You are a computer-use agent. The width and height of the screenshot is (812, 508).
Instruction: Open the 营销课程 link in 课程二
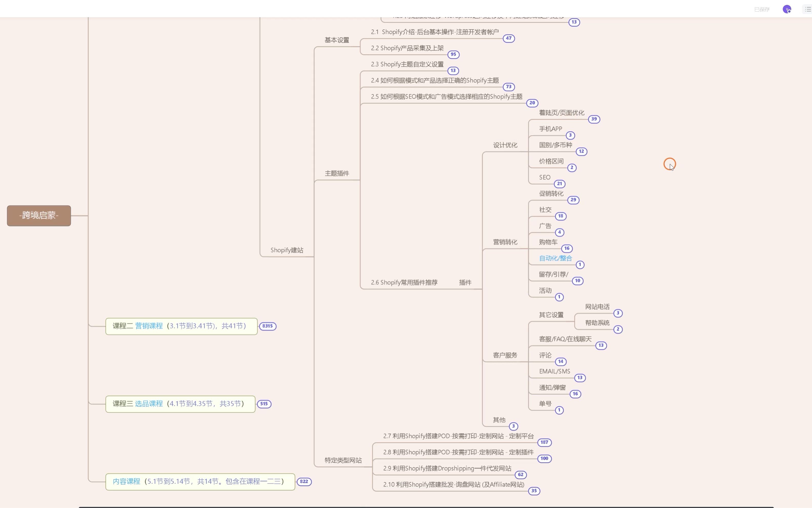point(149,326)
